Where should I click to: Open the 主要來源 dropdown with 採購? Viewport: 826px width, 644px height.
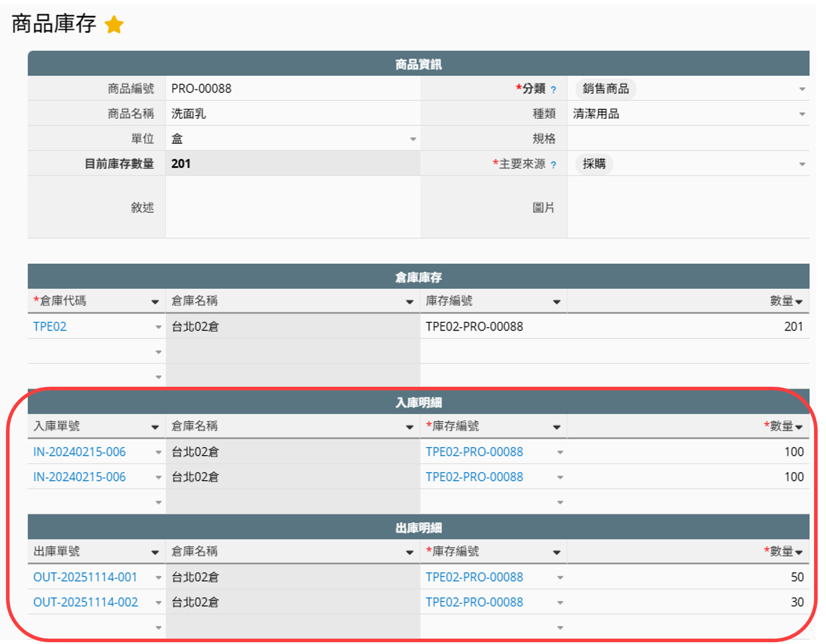(x=802, y=164)
